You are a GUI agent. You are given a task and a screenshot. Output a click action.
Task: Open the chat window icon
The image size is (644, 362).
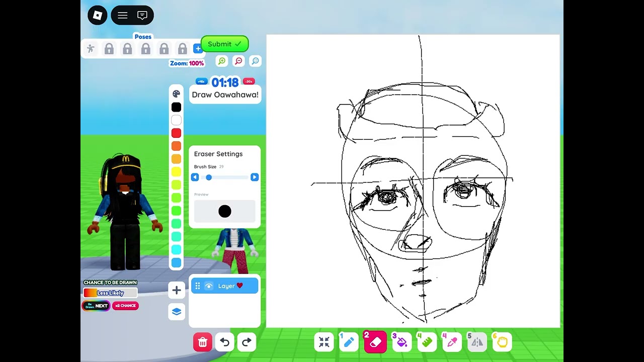tap(142, 15)
